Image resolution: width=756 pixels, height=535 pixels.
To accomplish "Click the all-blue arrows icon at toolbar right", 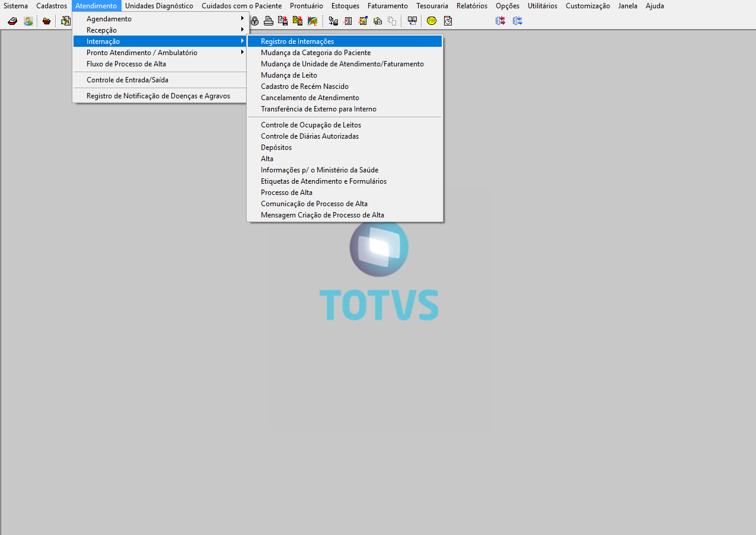I will pyautogui.click(x=518, y=21).
